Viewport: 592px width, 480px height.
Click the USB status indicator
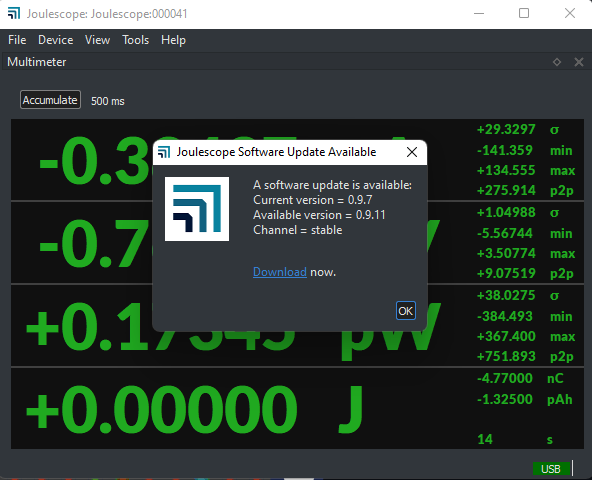(551, 469)
